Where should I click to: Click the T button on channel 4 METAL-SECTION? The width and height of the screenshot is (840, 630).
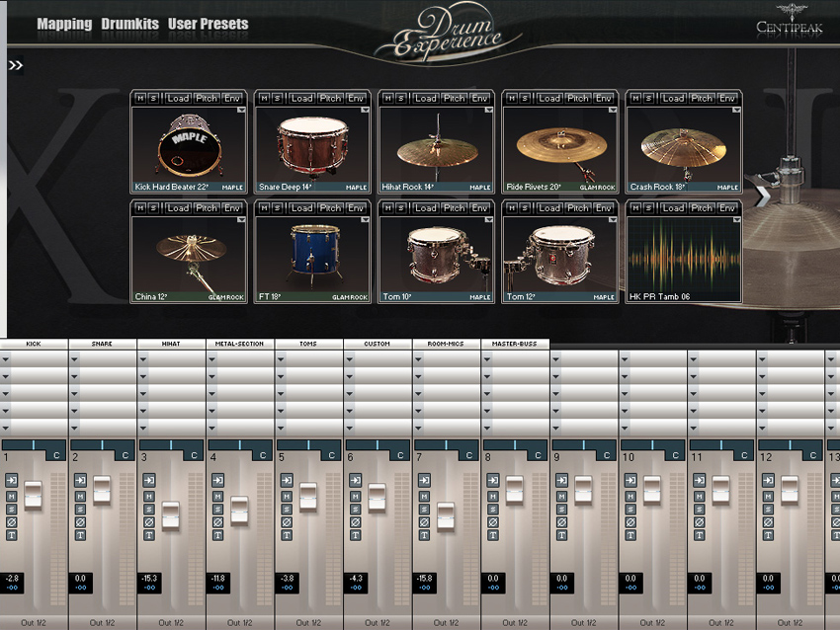(x=217, y=535)
